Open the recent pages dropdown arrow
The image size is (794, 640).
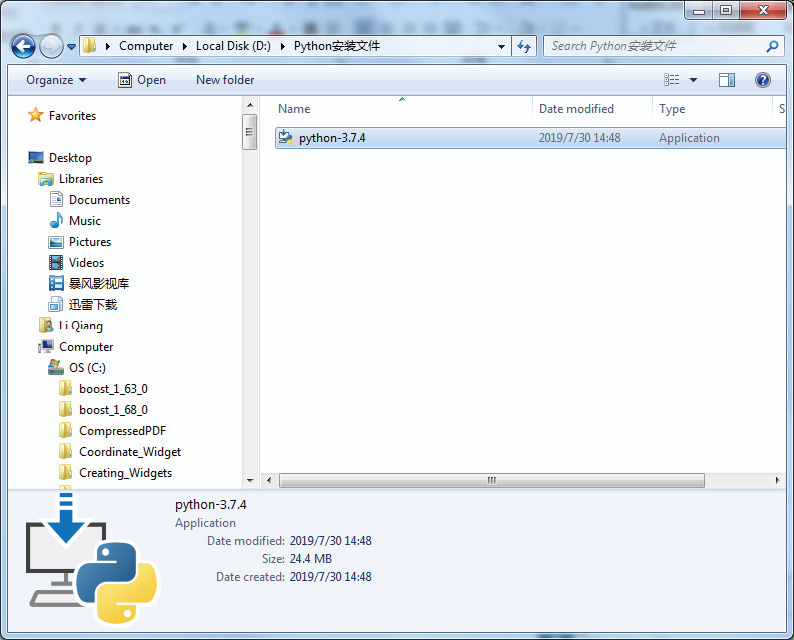click(x=71, y=47)
